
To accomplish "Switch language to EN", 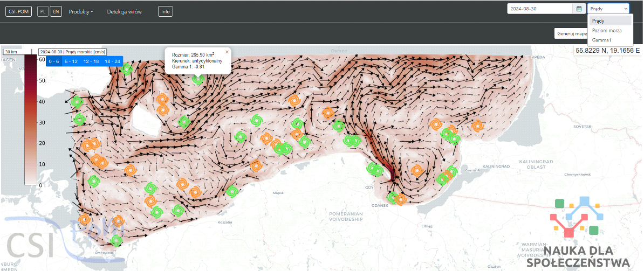I will (56, 11).
